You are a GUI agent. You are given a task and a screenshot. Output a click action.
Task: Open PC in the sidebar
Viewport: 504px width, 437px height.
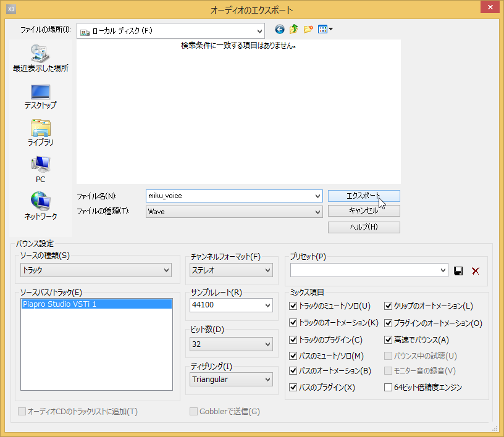[x=41, y=170]
